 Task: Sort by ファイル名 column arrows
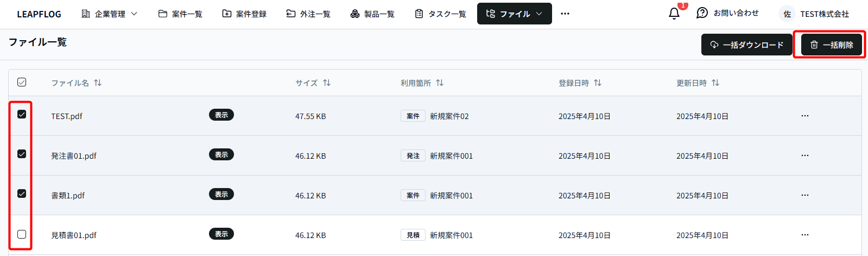tap(98, 83)
